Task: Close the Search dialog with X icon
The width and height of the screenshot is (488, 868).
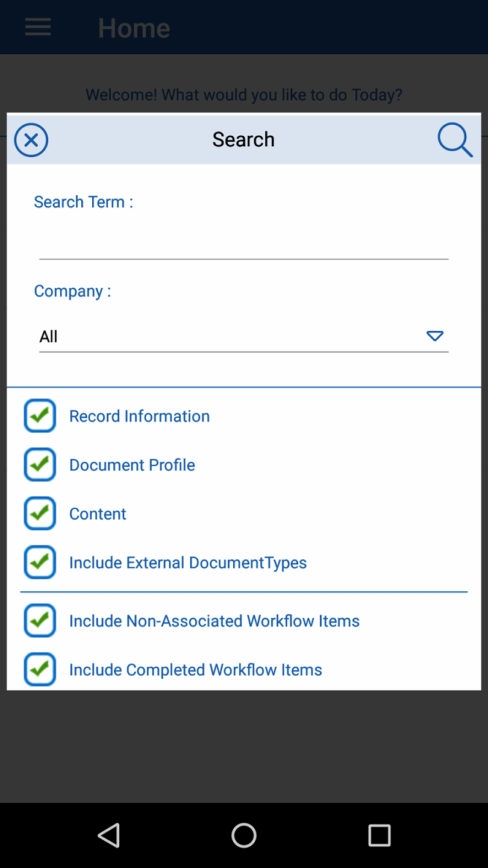Action: pyautogui.click(x=31, y=140)
